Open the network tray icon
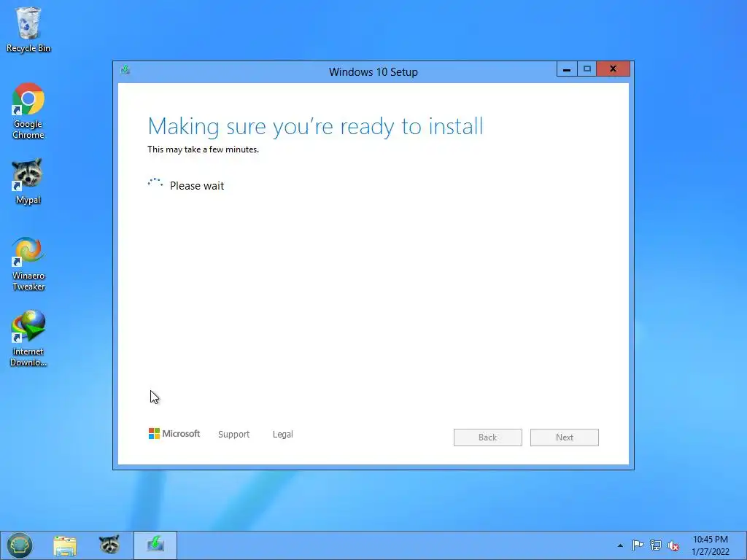This screenshot has width=747, height=560. (656, 545)
